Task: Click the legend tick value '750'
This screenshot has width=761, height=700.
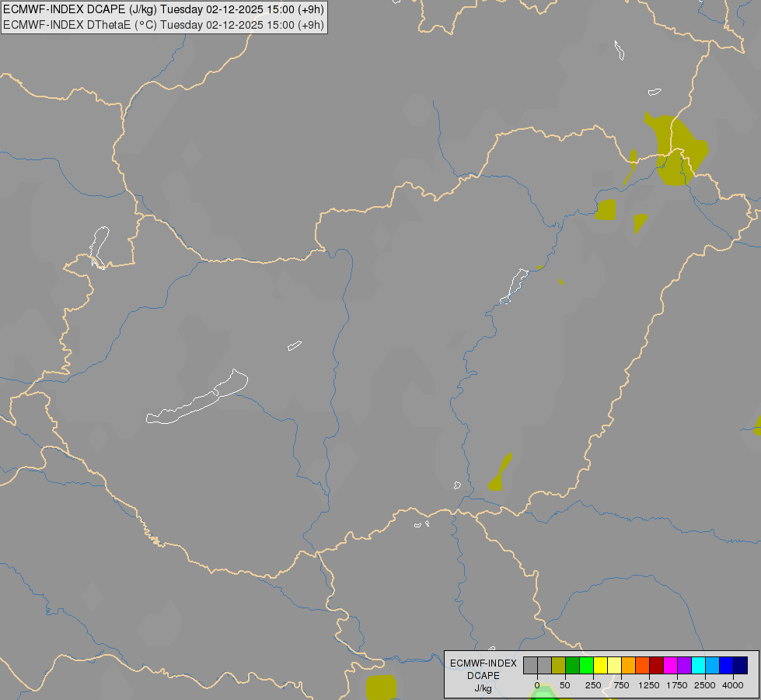Action: (x=621, y=685)
